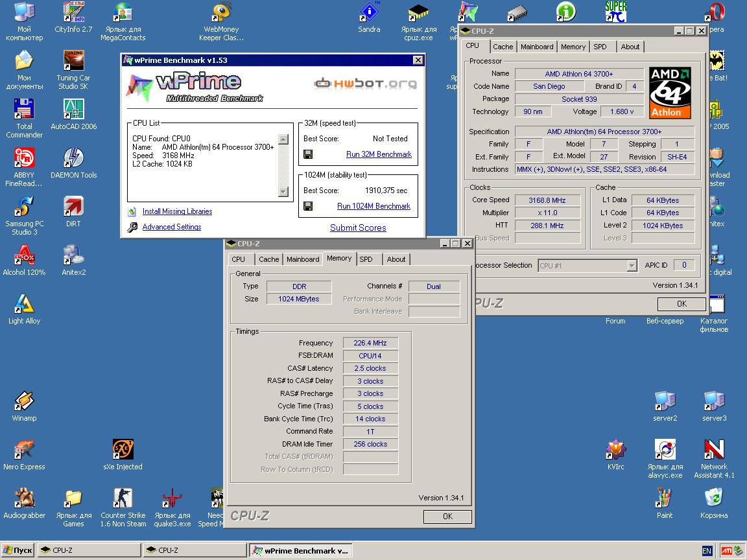The height and width of the screenshot is (560, 747).
Task: Open Winamp desktop icon
Action: [x=24, y=402]
